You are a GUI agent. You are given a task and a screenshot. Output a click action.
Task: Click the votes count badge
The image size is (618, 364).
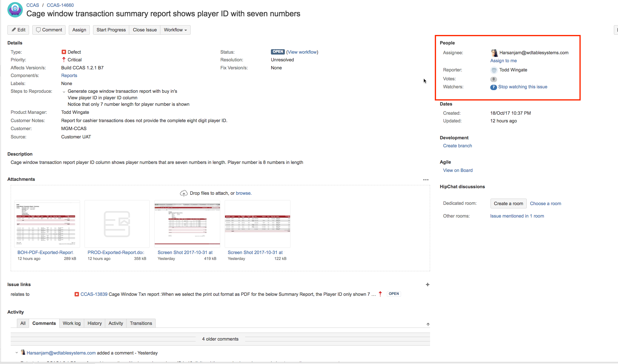click(494, 79)
